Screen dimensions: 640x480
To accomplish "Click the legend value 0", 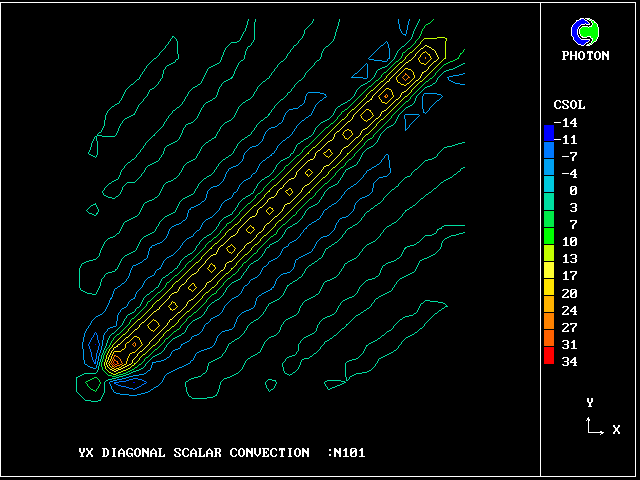I will click(573, 190).
